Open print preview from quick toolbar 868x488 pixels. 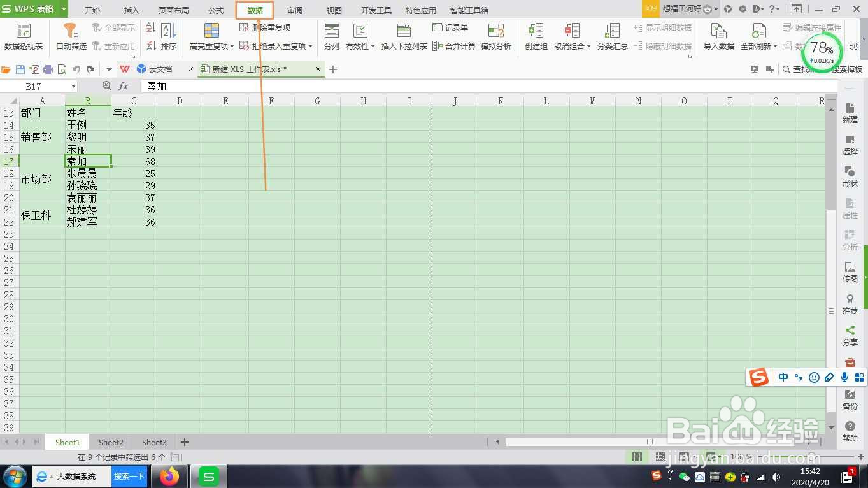62,69
